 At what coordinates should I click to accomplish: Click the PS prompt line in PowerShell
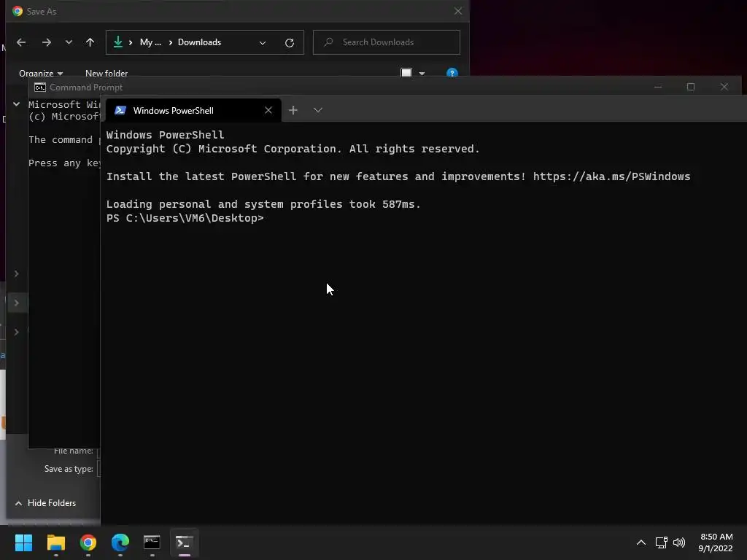coord(185,218)
